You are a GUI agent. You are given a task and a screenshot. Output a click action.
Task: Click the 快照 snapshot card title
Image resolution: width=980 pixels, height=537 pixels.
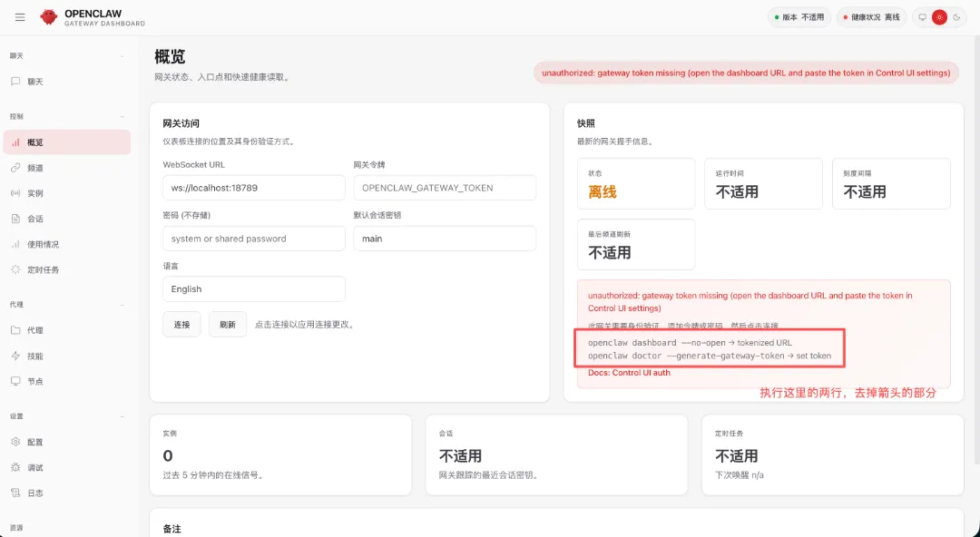click(x=586, y=123)
